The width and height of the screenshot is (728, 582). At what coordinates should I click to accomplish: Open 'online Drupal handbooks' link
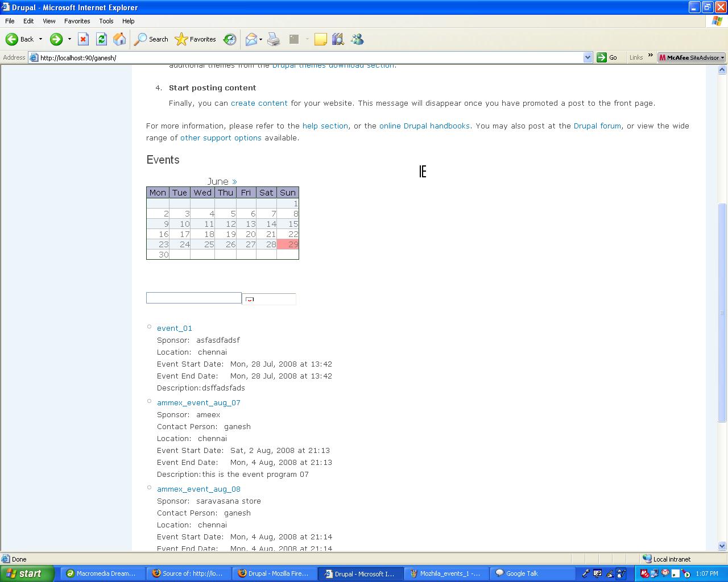(425, 126)
